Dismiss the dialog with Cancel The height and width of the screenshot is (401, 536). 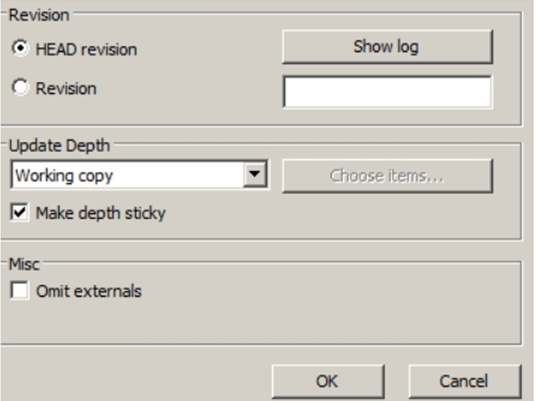click(x=465, y=381)
